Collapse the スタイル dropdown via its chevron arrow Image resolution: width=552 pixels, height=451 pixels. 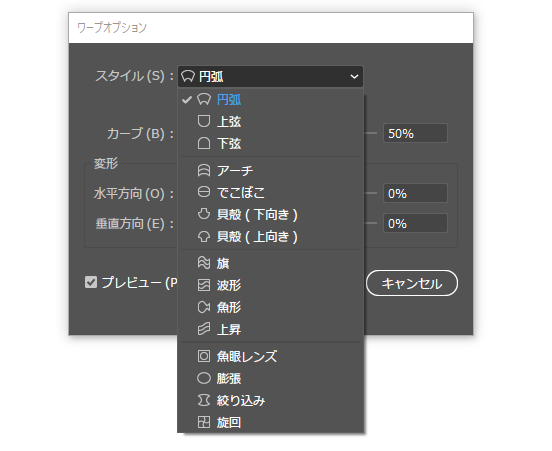pyautogui.click(x=354, y=76)
